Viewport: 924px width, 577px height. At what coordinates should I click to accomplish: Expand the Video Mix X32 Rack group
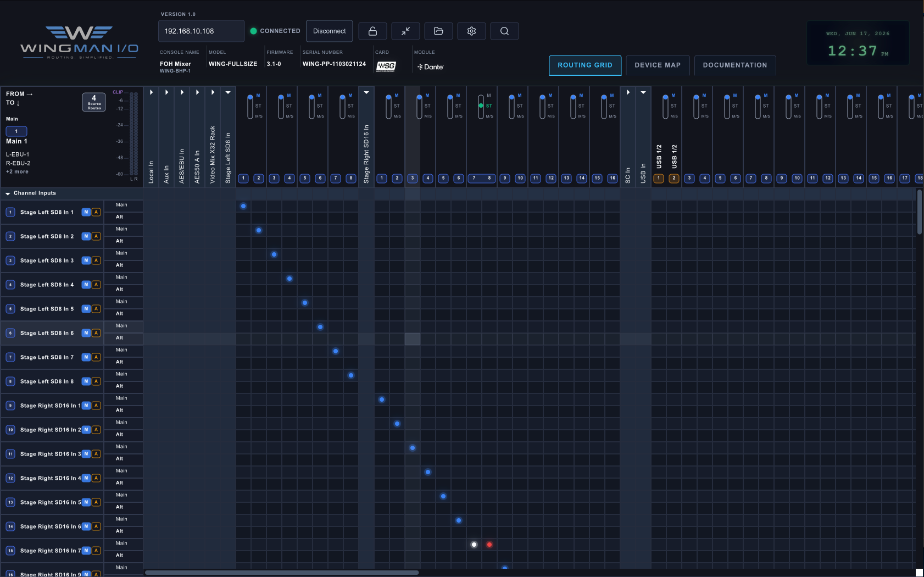point(213,92)
